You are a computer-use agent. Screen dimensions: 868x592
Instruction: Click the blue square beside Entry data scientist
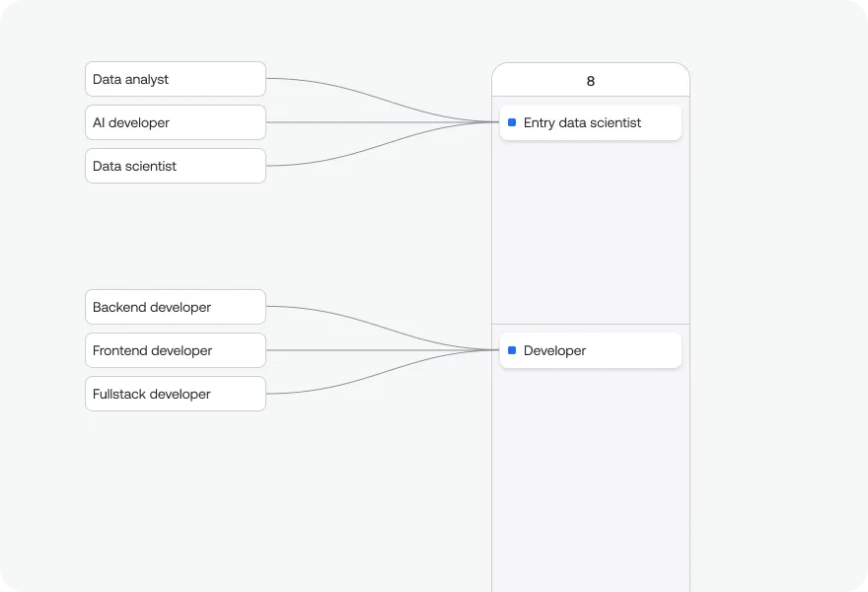[512, 122]
